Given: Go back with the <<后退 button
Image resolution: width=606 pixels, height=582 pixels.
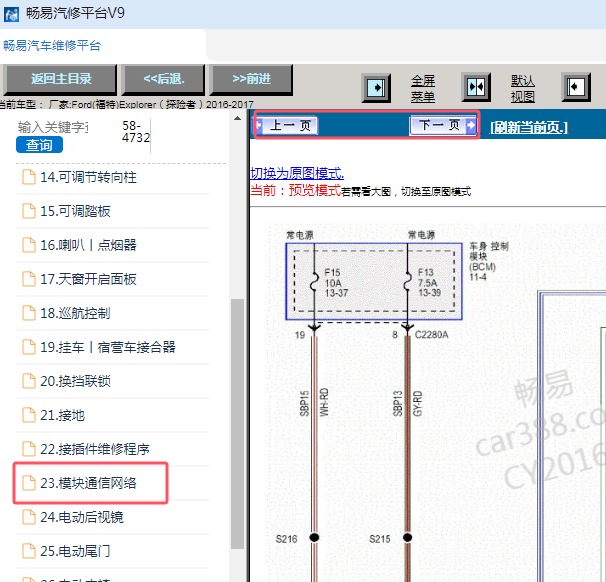Looking at the screenshot, I should tap(163, 79).
